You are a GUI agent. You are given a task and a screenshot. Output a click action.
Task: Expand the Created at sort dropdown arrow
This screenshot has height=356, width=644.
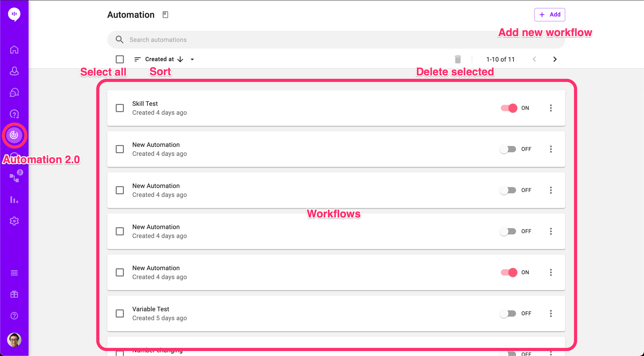(x=192, y=59)
